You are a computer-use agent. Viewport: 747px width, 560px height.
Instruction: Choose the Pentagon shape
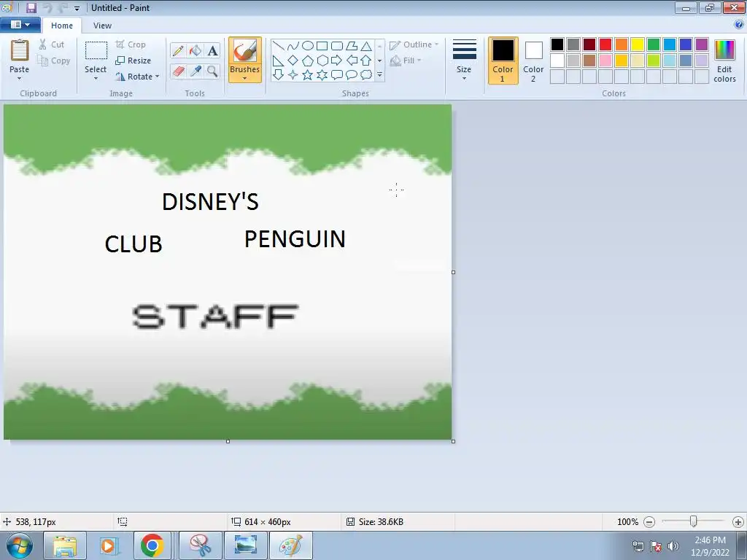tap(308, 61)
